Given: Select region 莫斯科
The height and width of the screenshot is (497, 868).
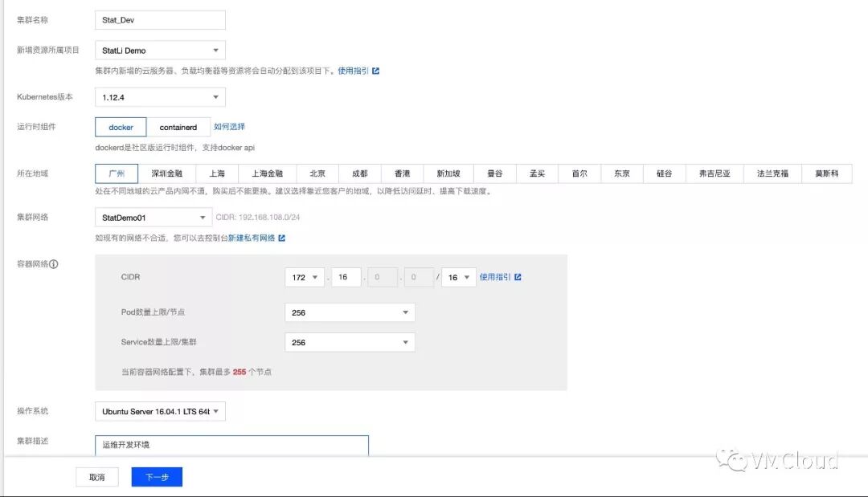Looking at the screenshot, I should coord(827,173).
